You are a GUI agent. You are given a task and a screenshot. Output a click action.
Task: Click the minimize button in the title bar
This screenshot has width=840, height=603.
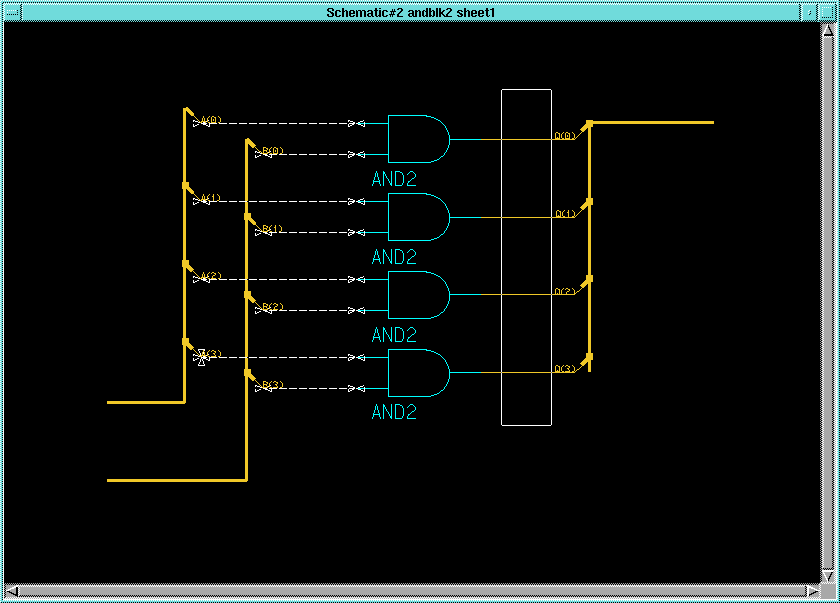click(809, 12)
